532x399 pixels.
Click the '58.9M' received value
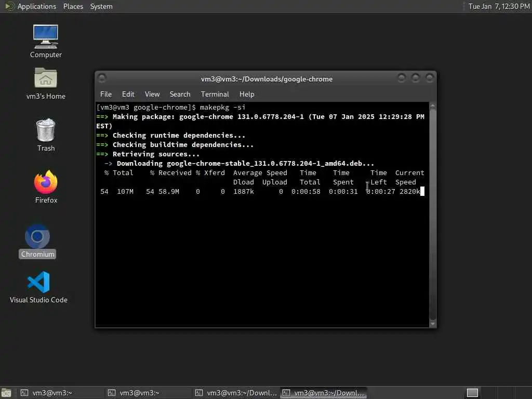click(x=169, y=191)
